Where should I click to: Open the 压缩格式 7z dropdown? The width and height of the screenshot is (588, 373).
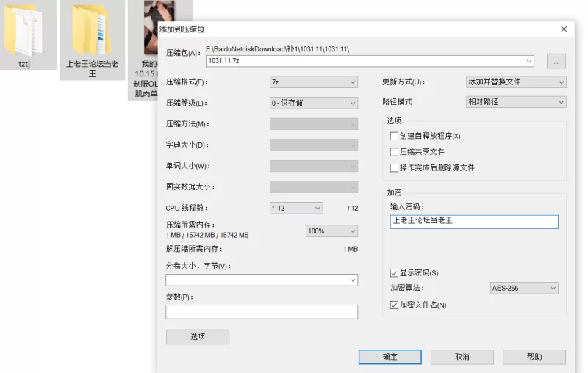(314, 82)
